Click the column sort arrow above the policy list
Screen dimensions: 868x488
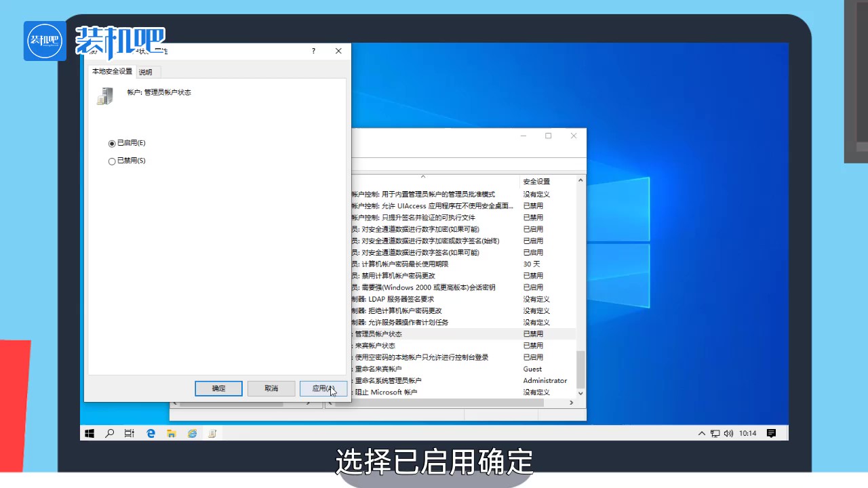coord(423,176)
